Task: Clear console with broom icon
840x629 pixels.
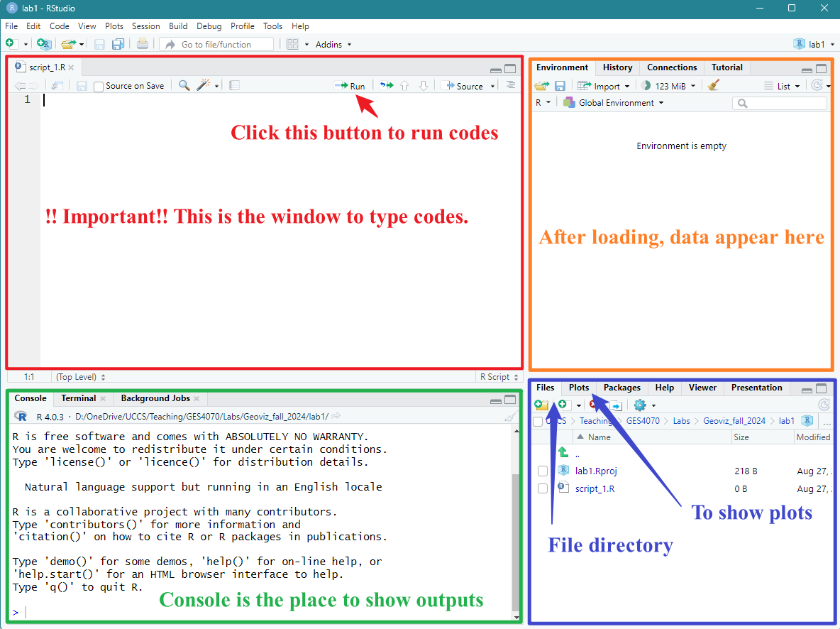Action: point(511,416)
